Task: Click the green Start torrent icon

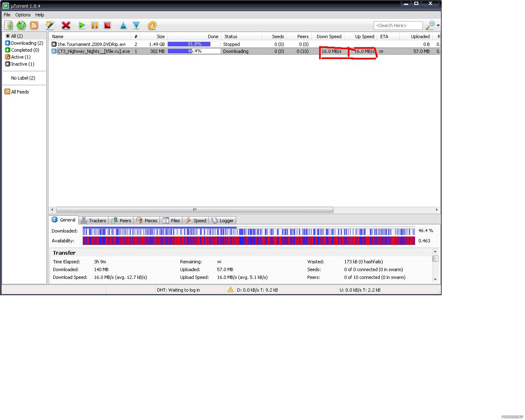Action: tap(82, 25)
